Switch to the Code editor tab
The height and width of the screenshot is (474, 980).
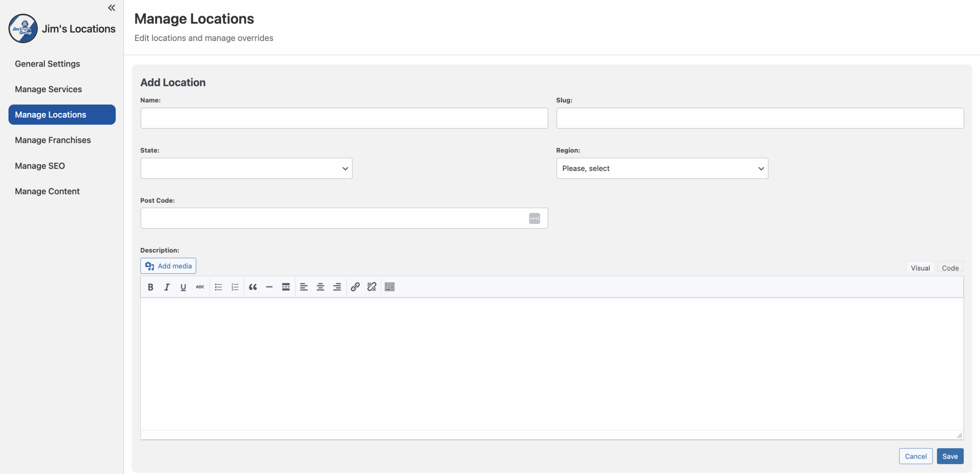[x=950, y=268]
